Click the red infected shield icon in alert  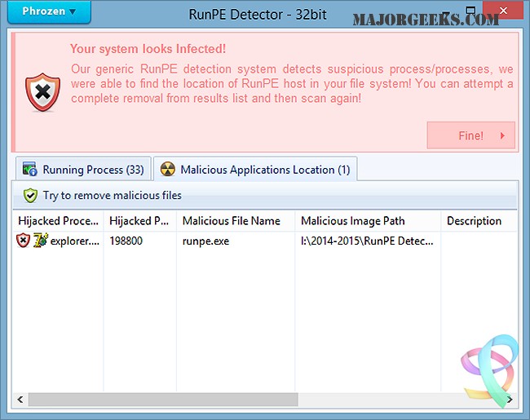(x=43, y=92)
